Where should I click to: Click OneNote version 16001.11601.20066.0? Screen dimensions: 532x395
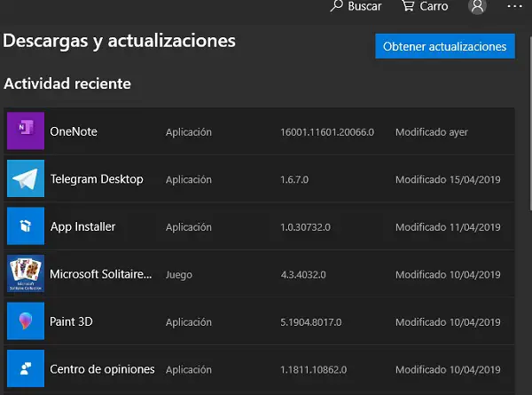pos(327,132)
